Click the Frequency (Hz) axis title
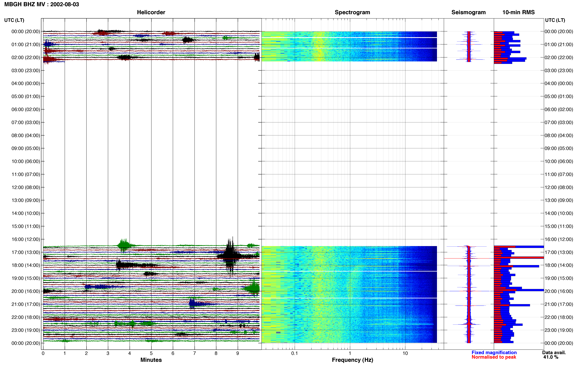This screenshot has height=368, width=588. (x=352, y=360)
